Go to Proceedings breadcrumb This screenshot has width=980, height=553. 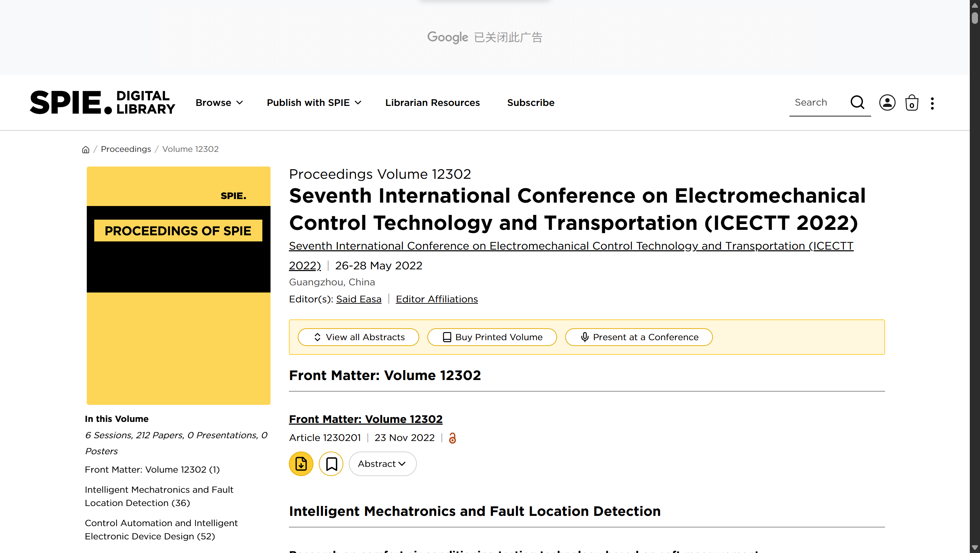(126, 149)
